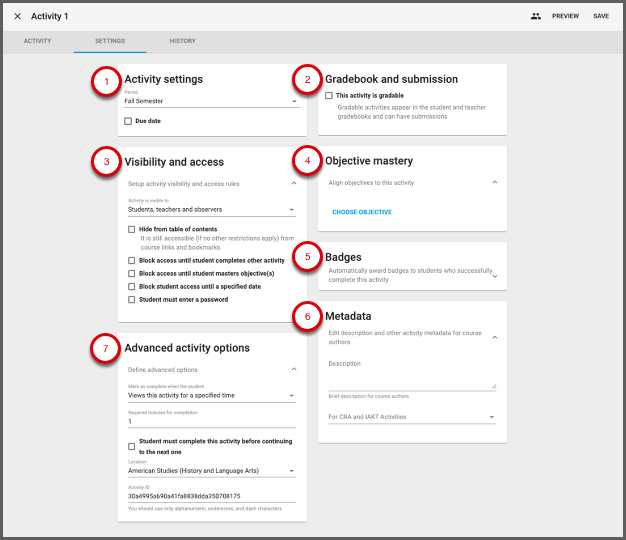The width and height of the screenshot is (626, 540).
Task: Switch to the Activity tab
Action: [x=37, y=41]
